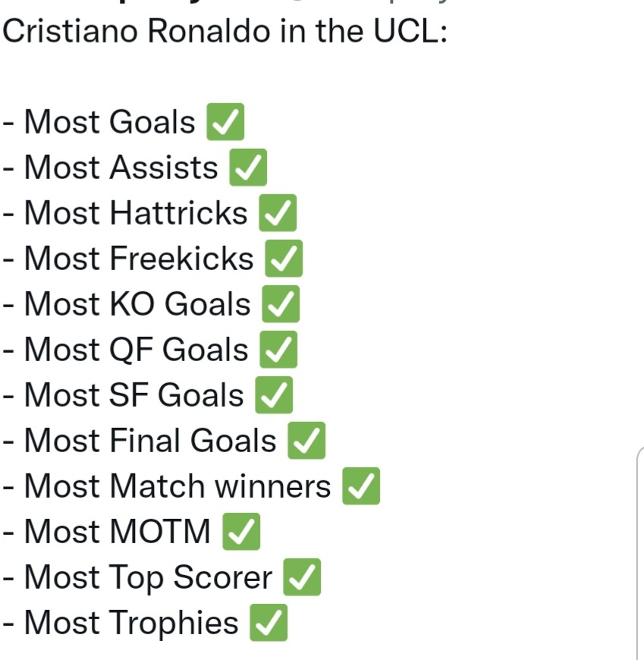644x660 pixels.
Task: Select the checkmark beside Most Top Scorer
Action: 302,578
